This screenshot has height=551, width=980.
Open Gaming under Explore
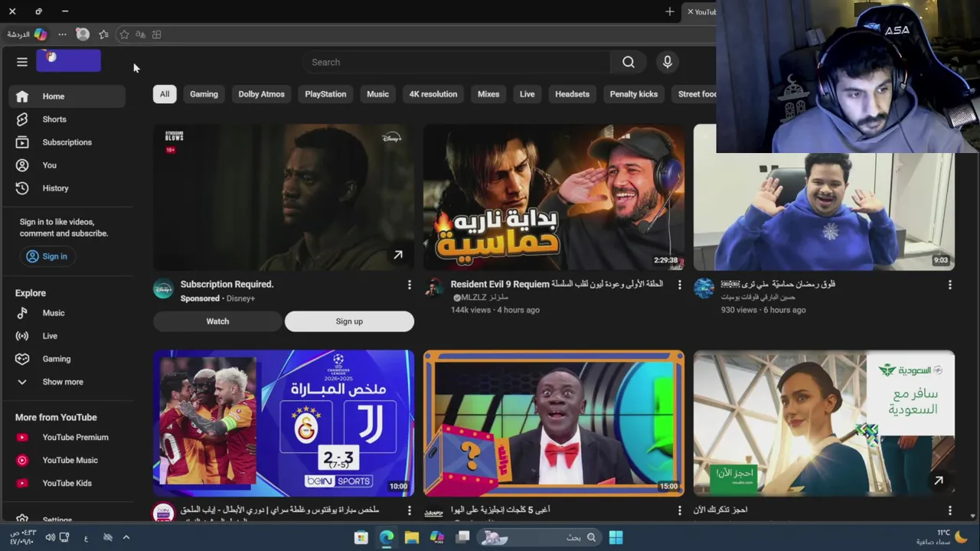(67, 359)
